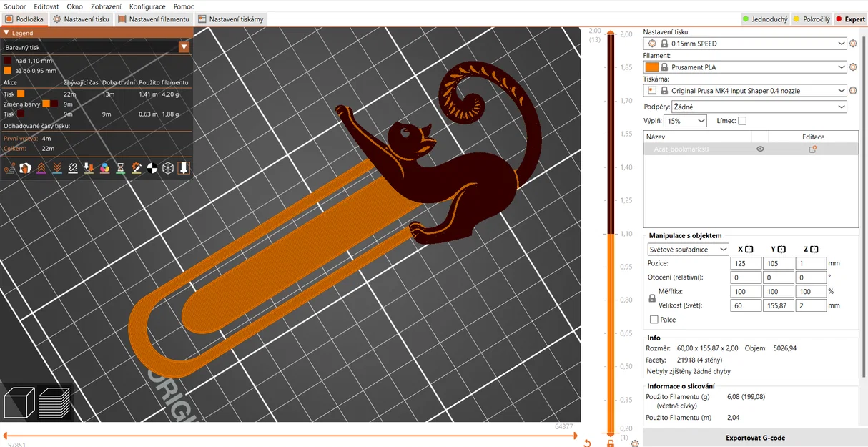Screen dimensions: 868x447
Task: Toggle shells wireframe cube icon
Action: pos(167,168)
